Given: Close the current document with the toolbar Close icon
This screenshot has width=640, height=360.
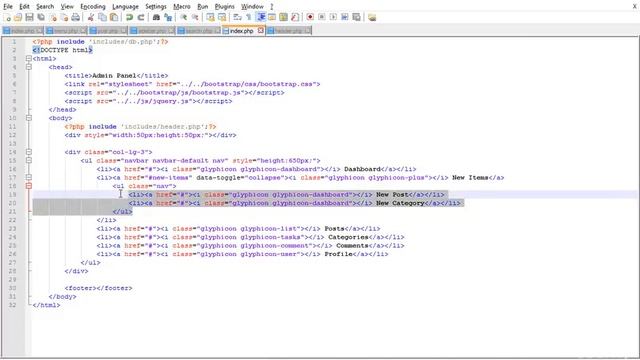Looking at the screenshot, I should pyautogui.click(x=53, y=17).
